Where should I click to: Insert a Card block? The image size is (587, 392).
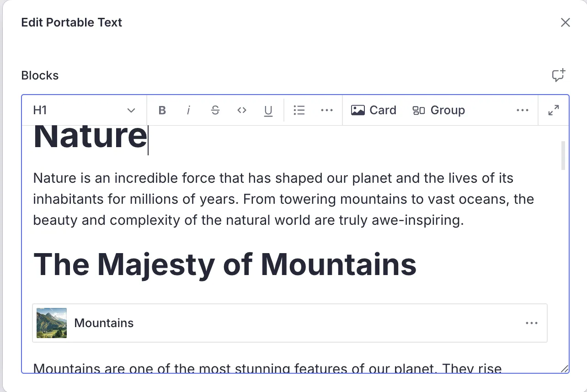point(374,110)
